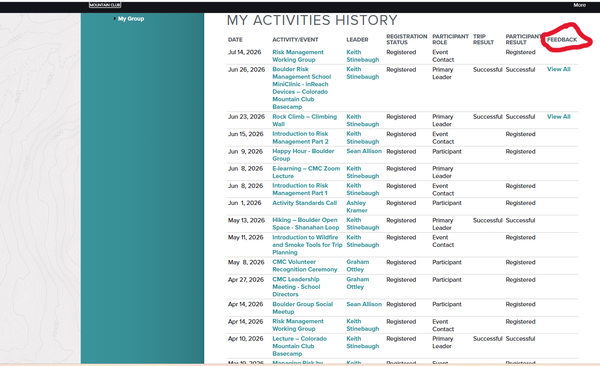The height and width of the screenshot is (366, 600).
Task: Open Hiking Boulder Open Space Shanahan Loop
Action: point(305,224)
